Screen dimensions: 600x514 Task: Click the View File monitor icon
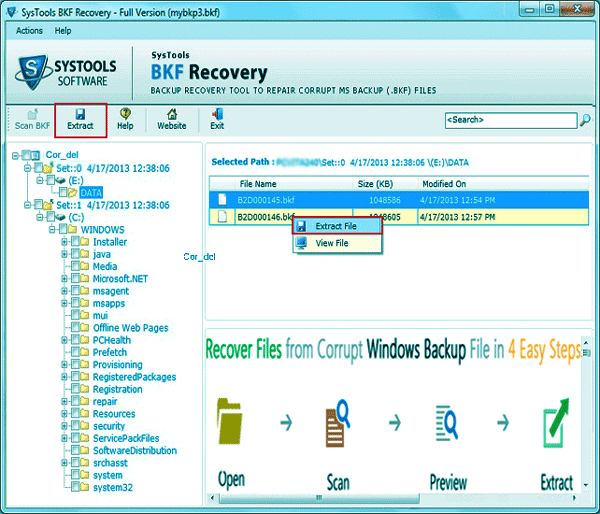pos(302,243)
